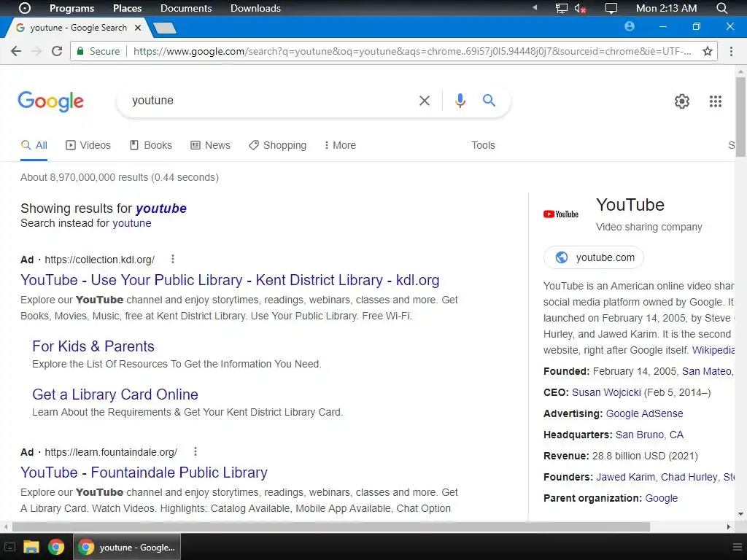Click the Chrome forward arrow
The image size is (747, 560).
tap(36, 51)
